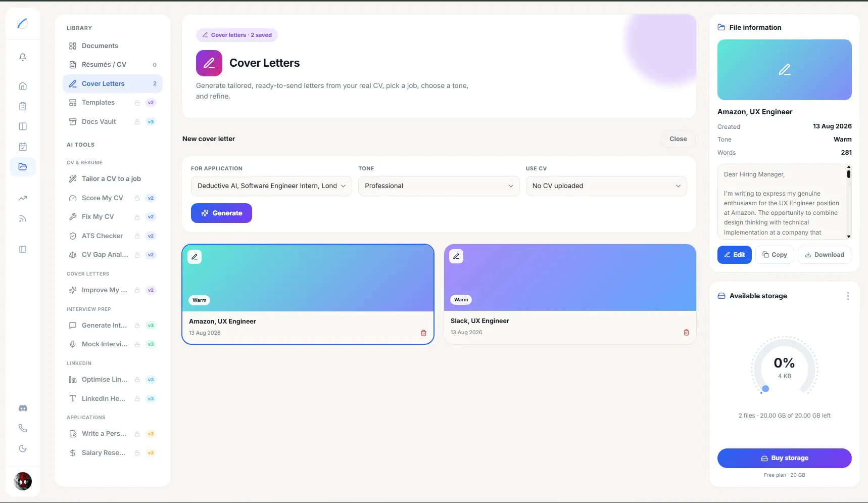Close the new cover letter panel
Viewport: 868px width, 503px height.
(678, 139)
